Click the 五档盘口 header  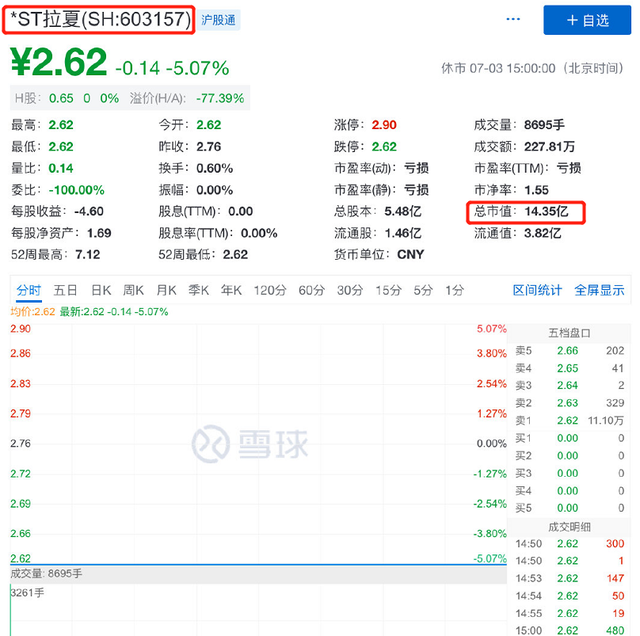click(569, 333)
